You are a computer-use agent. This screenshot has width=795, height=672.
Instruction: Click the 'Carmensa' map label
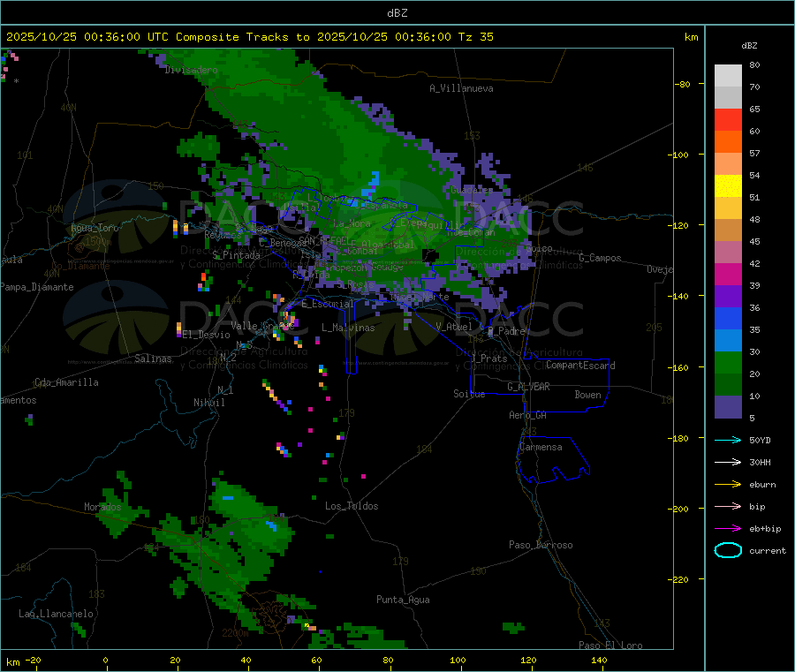(x=541, y=447)
